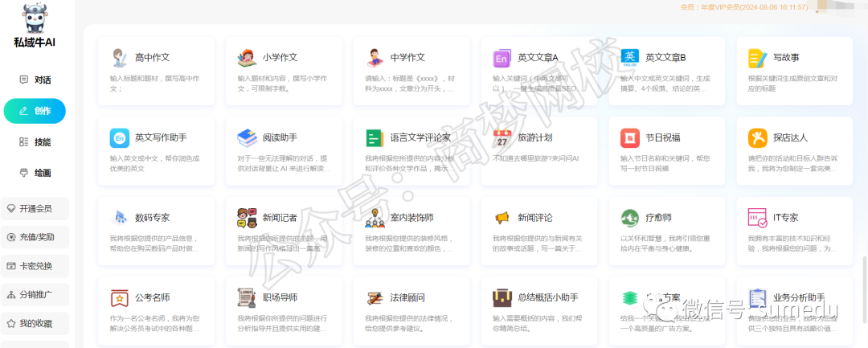The height and width of the screenshot is (348, 868).
Task: Open the 写故事 yellow note icon
Action: 757,58
